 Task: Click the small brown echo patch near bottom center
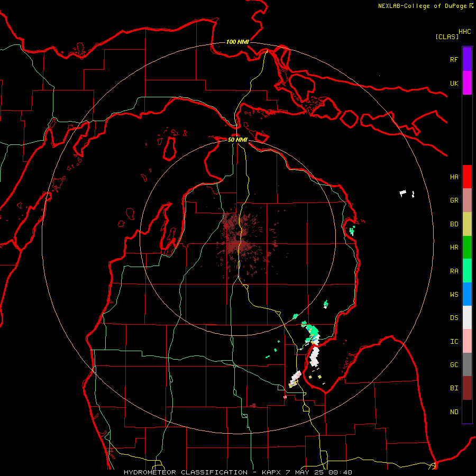click(x=253, y=405)
